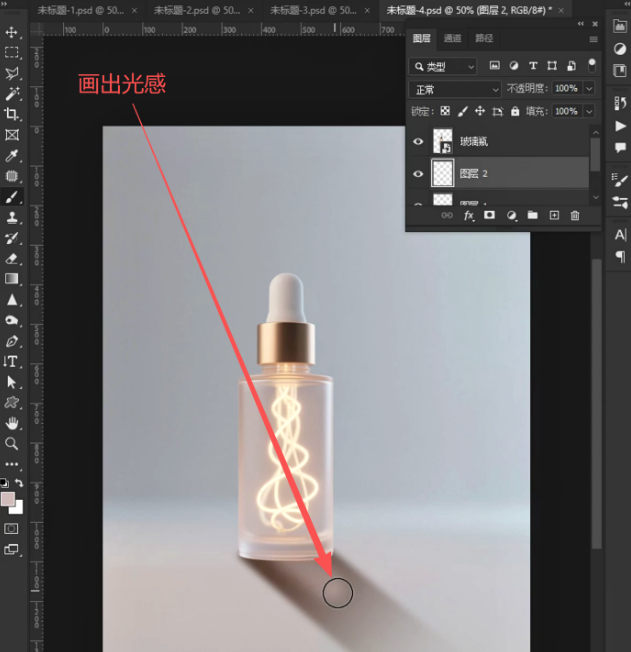Viewport: 631px width, 652px height.
Task: Add a layer style with fx button
Action: coord(468,215)
